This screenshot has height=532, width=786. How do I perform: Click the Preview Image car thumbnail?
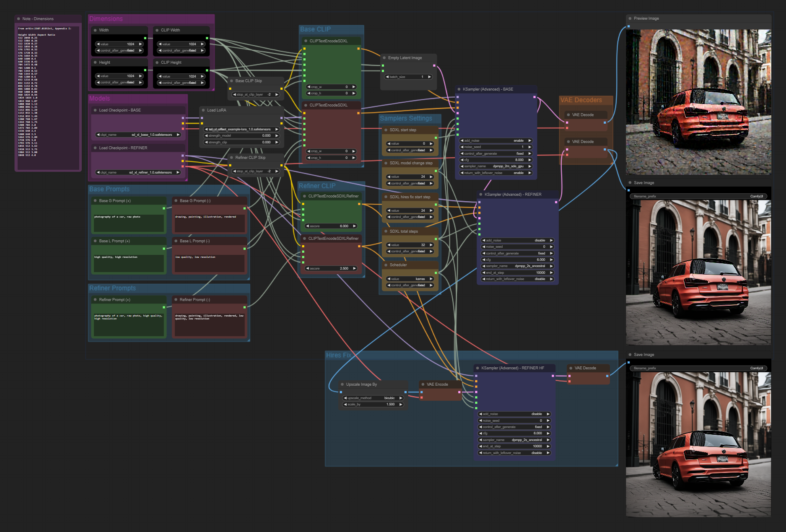pyautogui.click(x=698, y=102)
